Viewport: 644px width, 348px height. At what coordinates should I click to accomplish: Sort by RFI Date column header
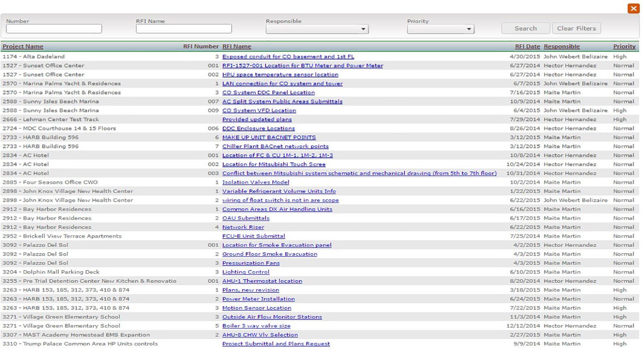[x=527, y=46]
